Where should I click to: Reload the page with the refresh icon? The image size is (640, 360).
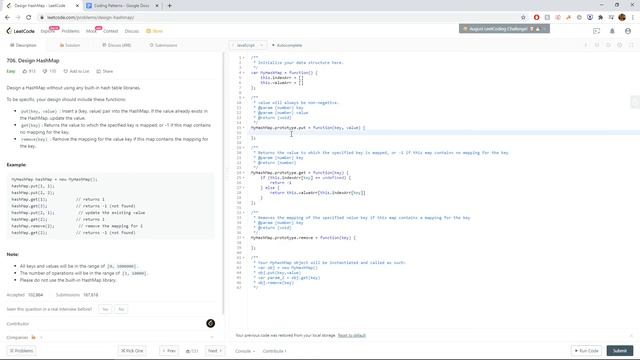[x=29, y=18]
